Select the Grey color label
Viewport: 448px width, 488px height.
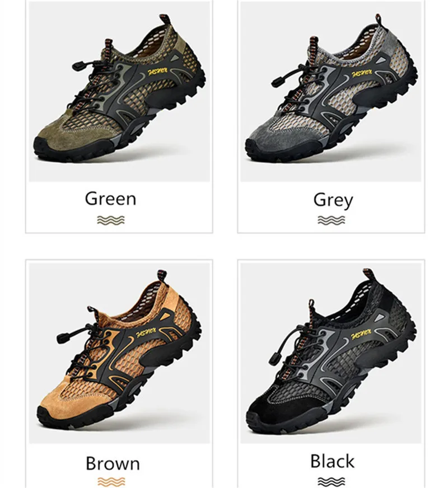(333, 200)
